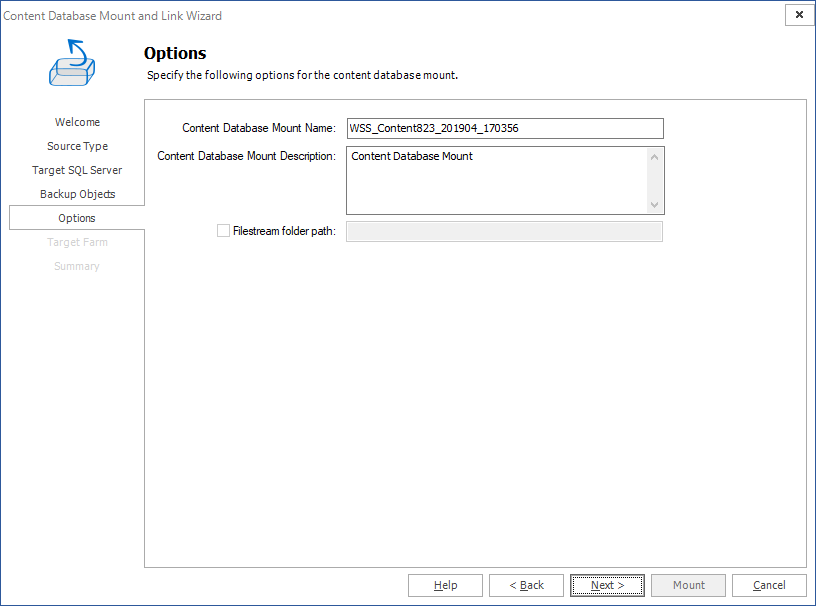Switch to the Backup Objects step

tap(77, 194)
